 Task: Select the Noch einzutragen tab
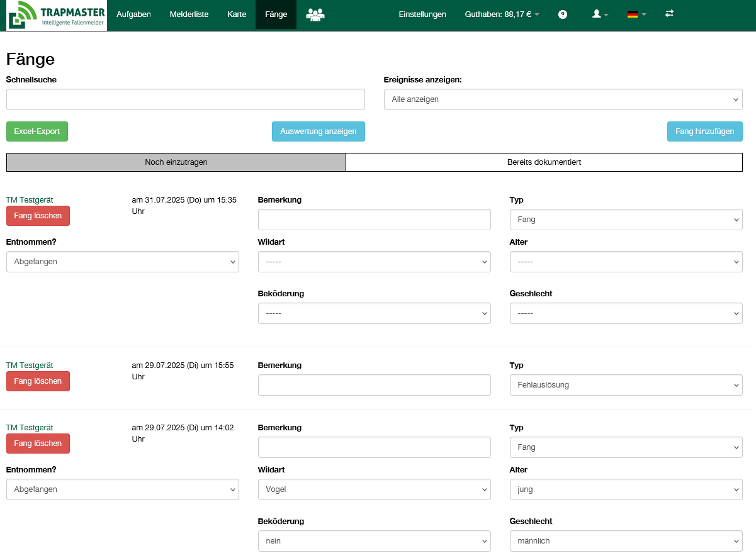tap(176, 162)
